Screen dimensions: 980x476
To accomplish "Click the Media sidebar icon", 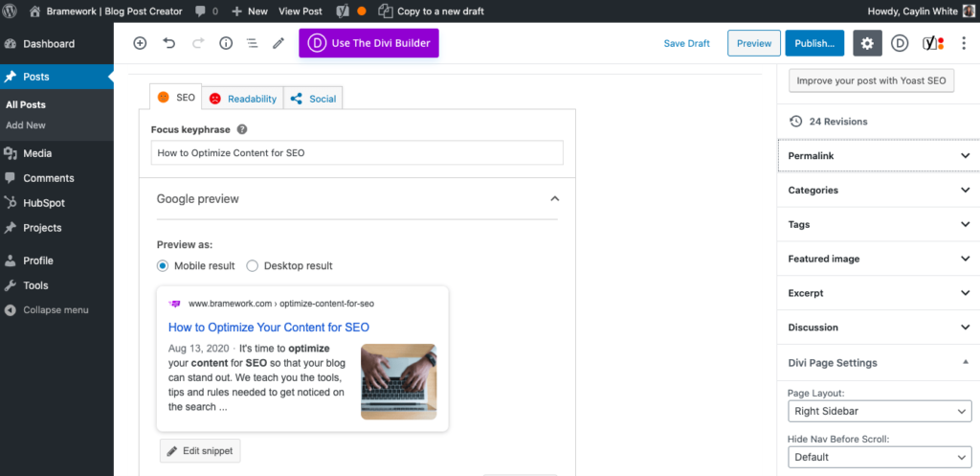I will 10,153.
